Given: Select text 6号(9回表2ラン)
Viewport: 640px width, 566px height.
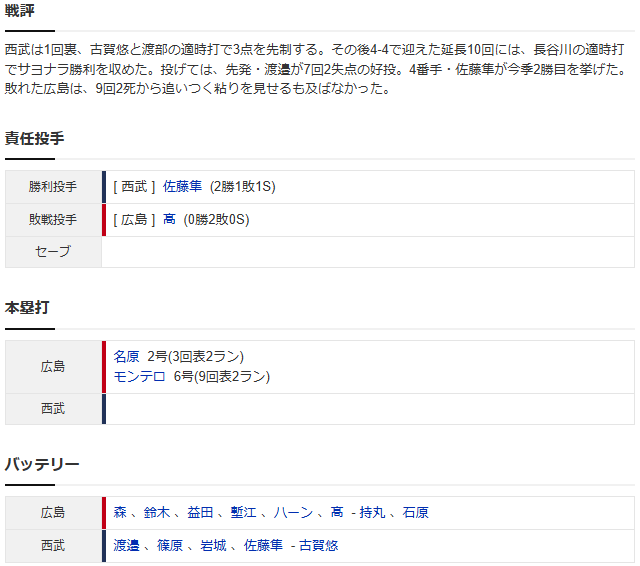Looking at the screenshot, I should tap(222, 376).
